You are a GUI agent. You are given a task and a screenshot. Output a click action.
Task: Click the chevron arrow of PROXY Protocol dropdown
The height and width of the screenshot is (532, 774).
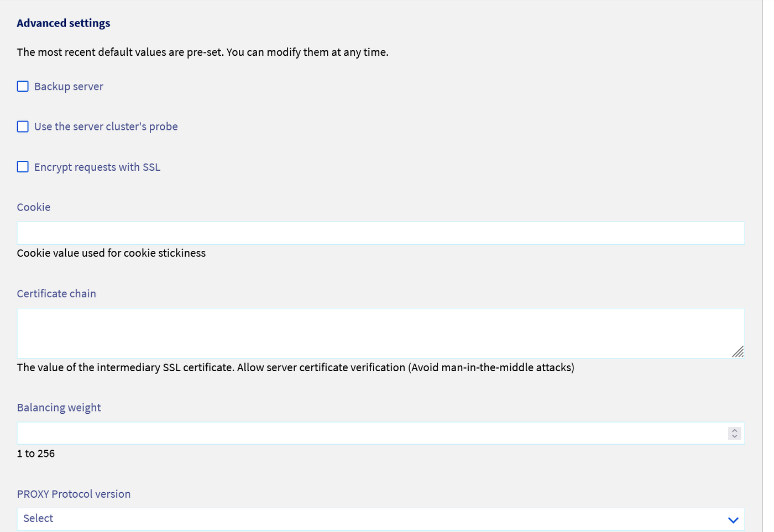point(733,520)
